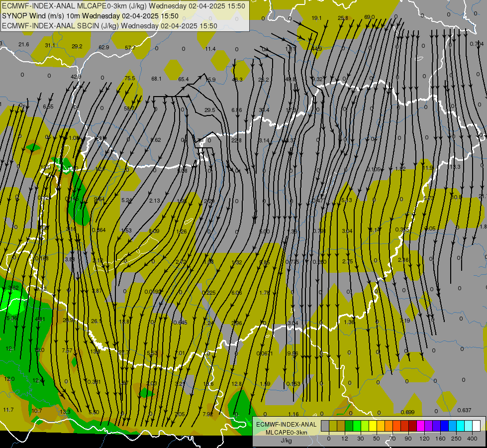This screenshot has width=487, height=448.
Task: Click the legend unit label J/kg
Action: pyautogui.click(x=287, y=441)
